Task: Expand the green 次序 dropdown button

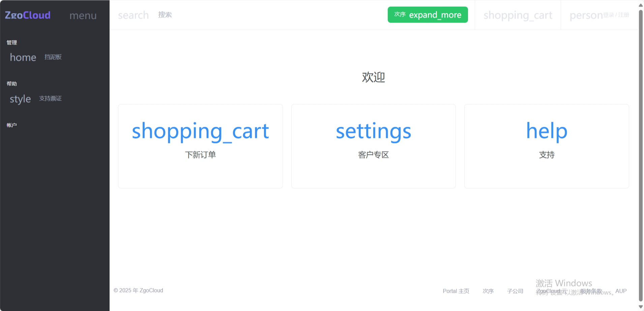Action: point(428,15)
